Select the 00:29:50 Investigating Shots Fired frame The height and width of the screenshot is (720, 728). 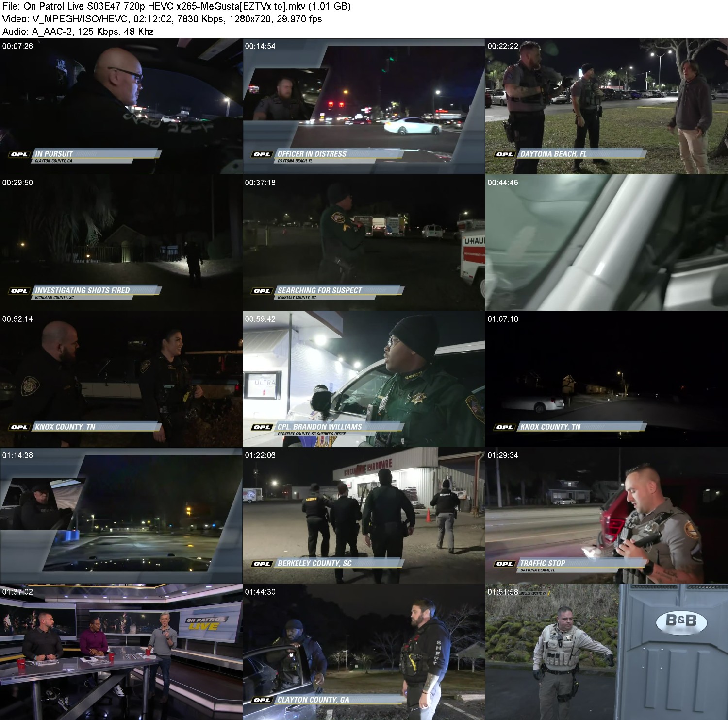[x=121, y=243]
